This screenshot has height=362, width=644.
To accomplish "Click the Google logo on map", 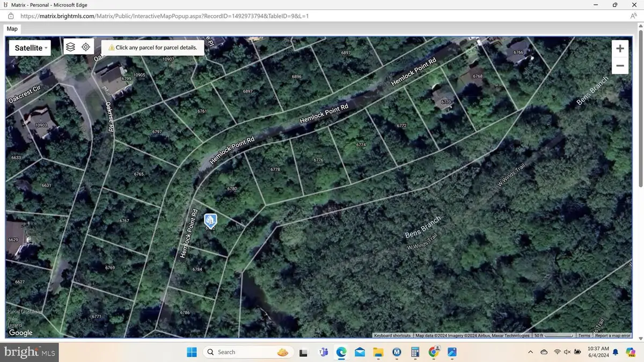I will pos(21,333).
